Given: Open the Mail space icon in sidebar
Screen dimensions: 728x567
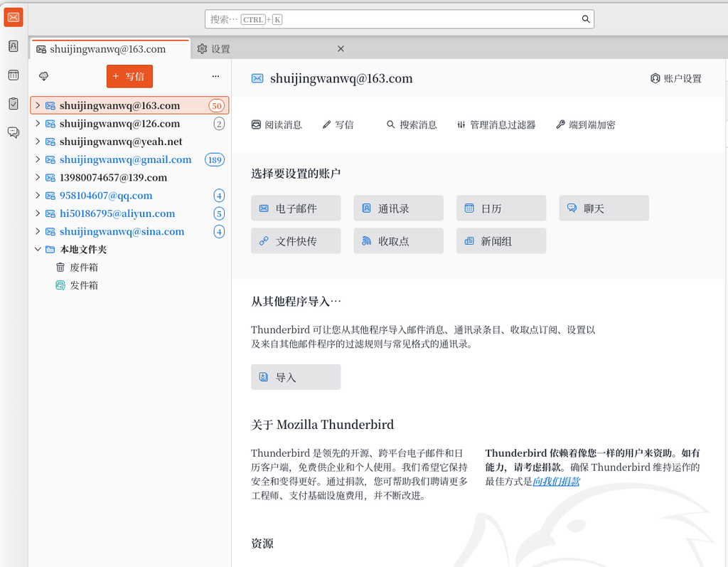Looking at the screenshot, I should tap(14, 18).
